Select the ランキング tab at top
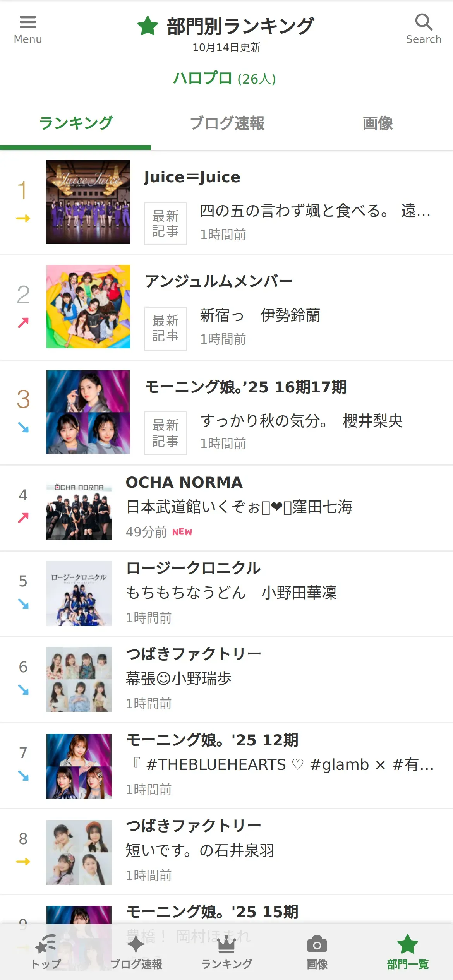The height and width of the screenshot is (980, 453). click(x=75, y=123)
